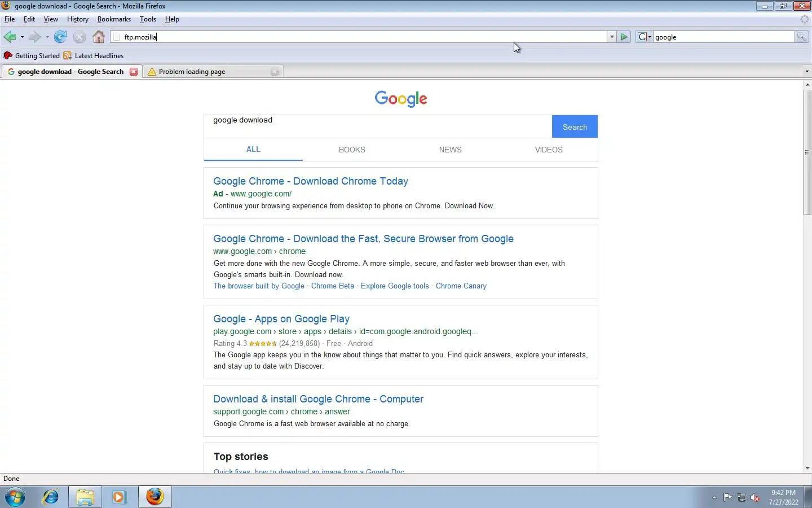
Task: Click the Forward navigation arrow
Action: pos(34,37)
